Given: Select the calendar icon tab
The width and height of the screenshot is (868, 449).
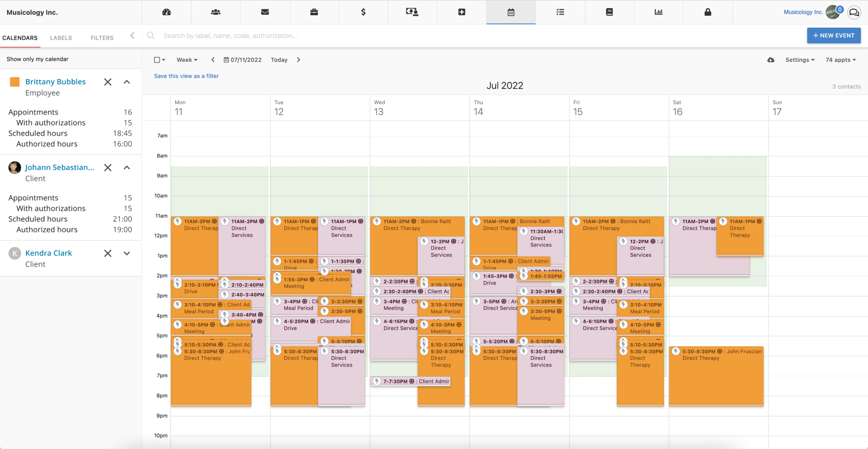Looking at the screenshot, I should pyautogui.click(x=511, y=12).
